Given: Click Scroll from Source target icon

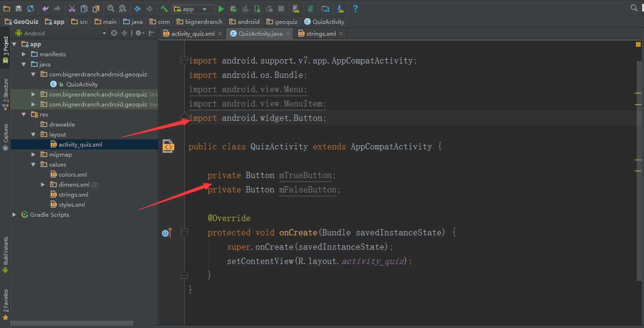Looking at the screenshot, I should click(114, 33).
